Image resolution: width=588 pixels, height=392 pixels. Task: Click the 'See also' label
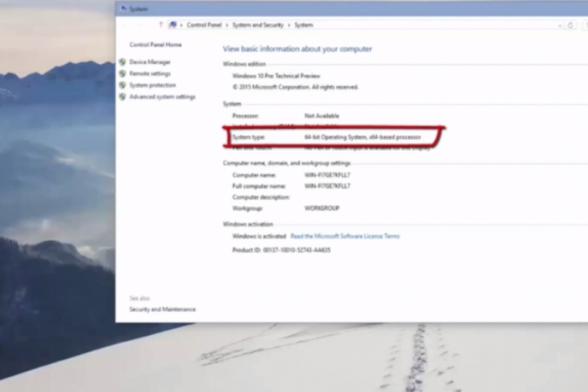140,298
